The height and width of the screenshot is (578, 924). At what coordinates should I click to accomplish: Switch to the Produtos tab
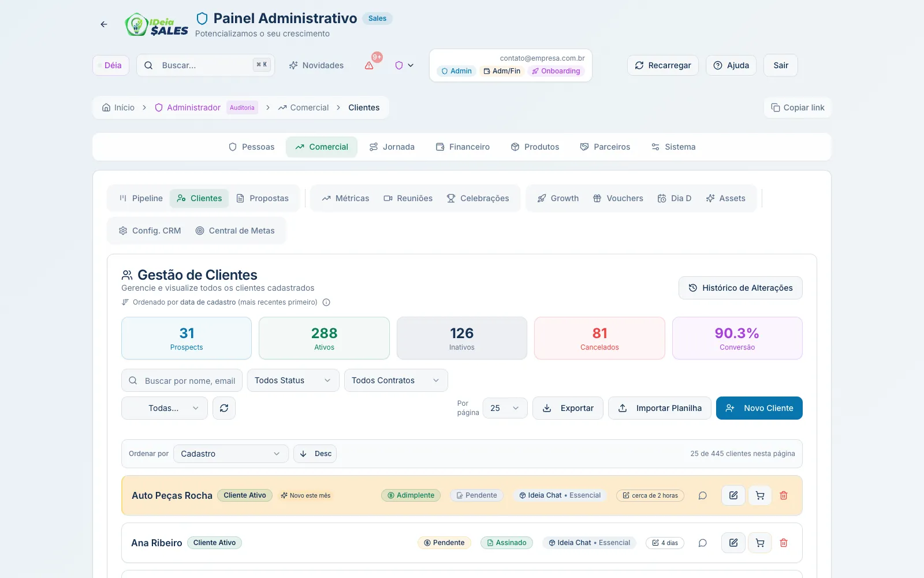point(535,147)
